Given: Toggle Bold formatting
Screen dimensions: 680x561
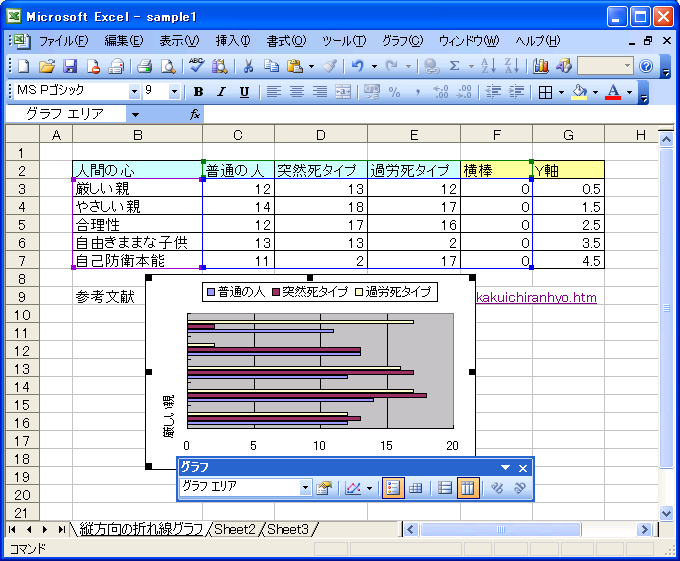Looking at the screenshot, I should [198, 91].
